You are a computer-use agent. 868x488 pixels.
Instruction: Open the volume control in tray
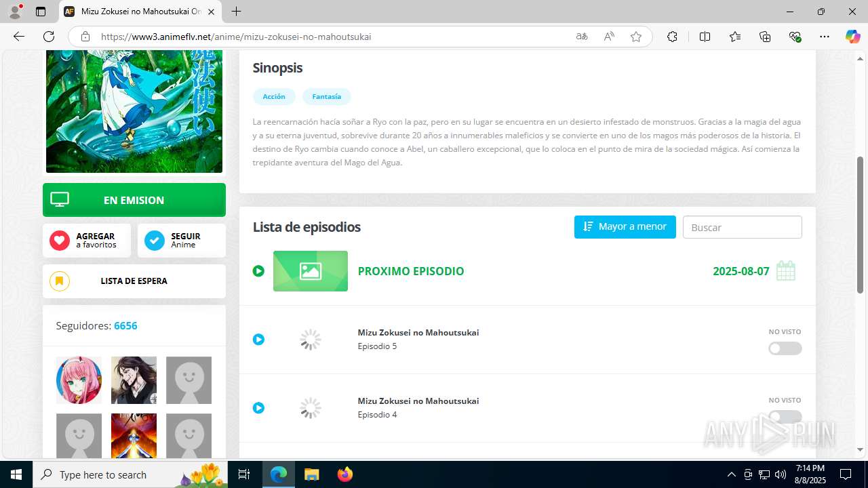[x=781, y=474]
